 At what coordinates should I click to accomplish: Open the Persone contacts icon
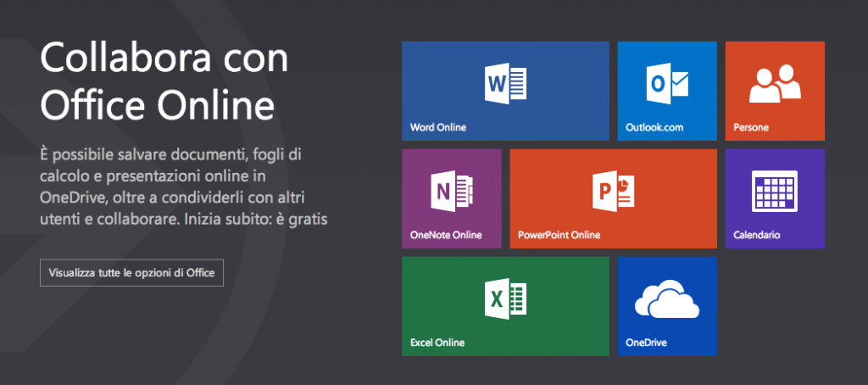[x=775, y=84]
